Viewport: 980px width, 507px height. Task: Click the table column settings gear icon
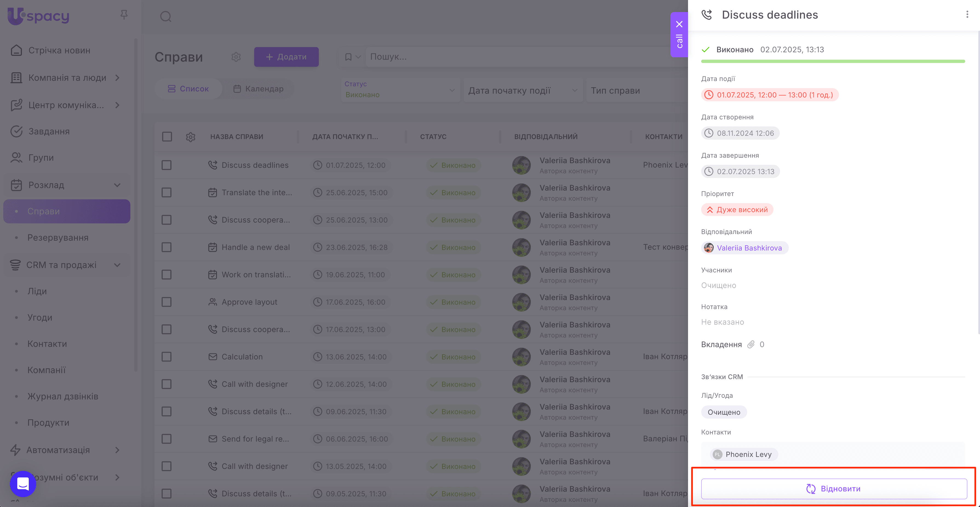pyautogui.click(x=191, y=137)
